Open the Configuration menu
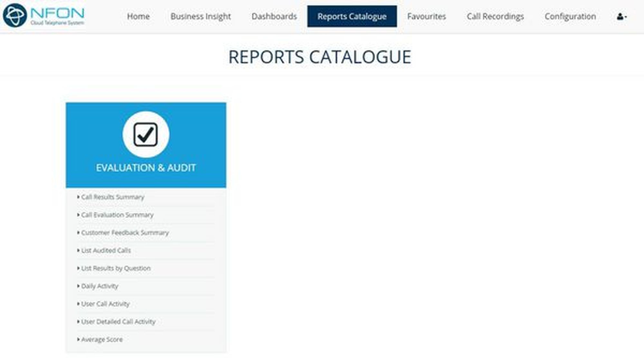644x358 pixels. [570, 16]
